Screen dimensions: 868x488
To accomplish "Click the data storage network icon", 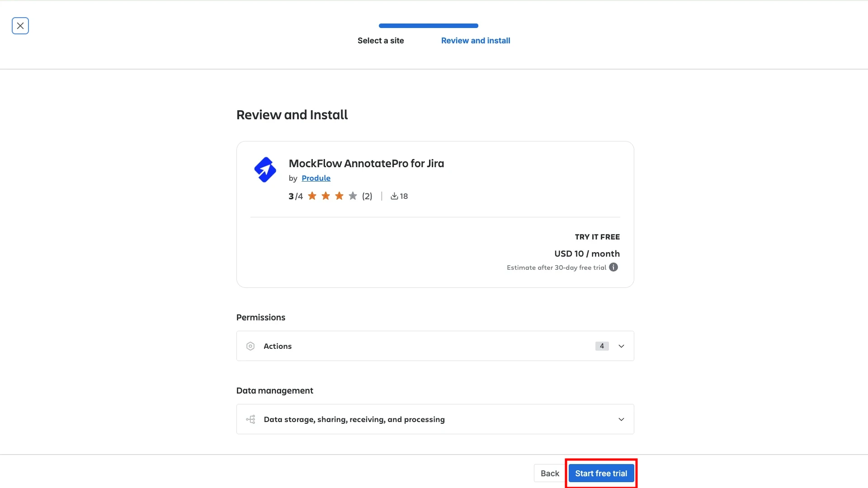I will pyautogui.click(x=250, y=419).
